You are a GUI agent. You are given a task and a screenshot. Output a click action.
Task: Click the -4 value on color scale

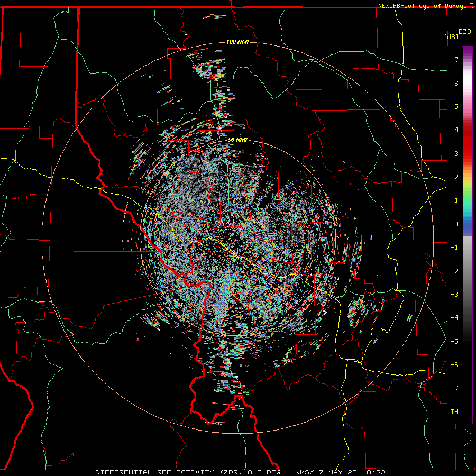click(454, 317)
